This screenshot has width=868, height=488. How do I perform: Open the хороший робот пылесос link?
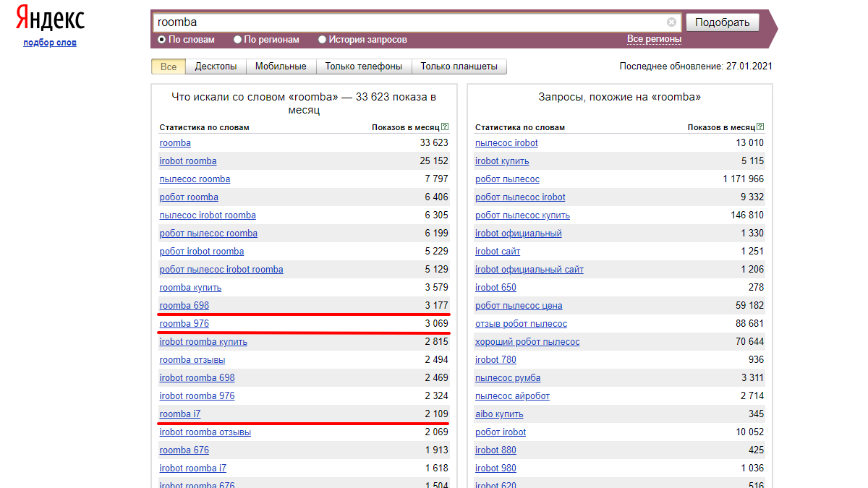(x=527, y=342)
